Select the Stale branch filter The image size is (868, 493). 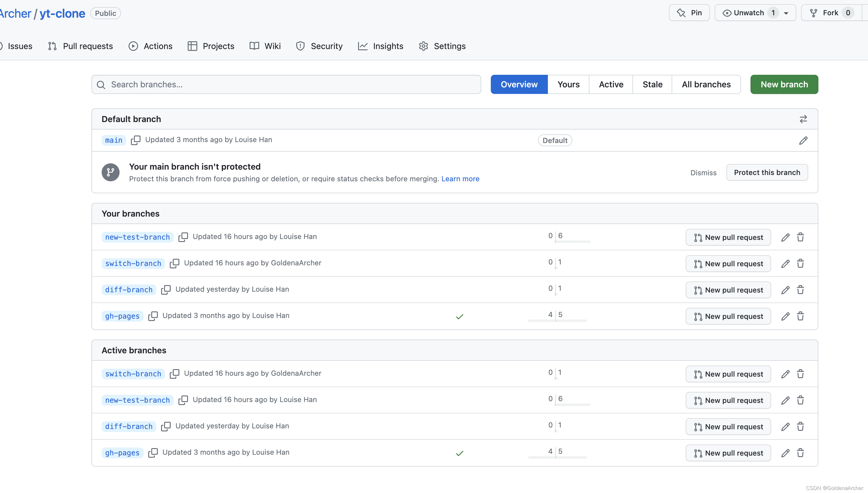[x=652, y=84]
